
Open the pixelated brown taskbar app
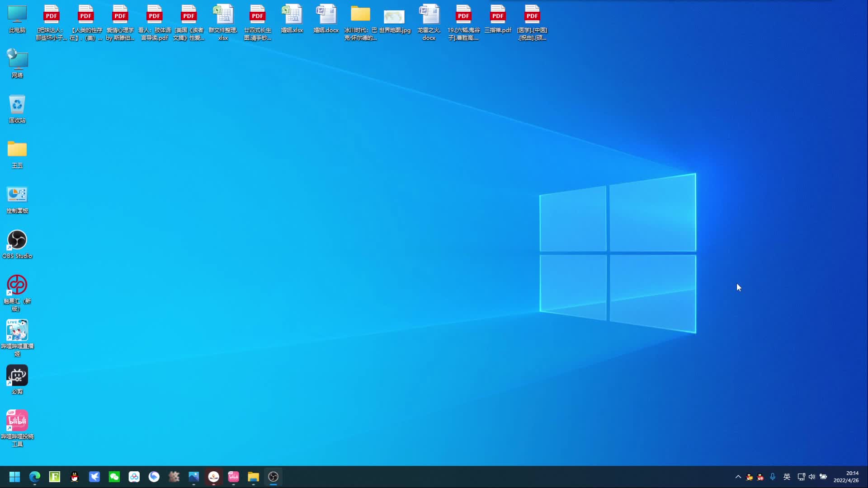[x=174, y=477]
